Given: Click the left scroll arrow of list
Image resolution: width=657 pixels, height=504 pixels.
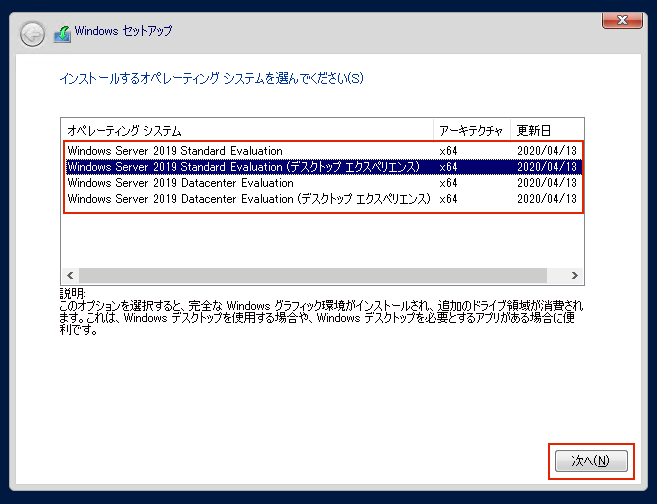Looking at the screenshot, I should point(70,275).
